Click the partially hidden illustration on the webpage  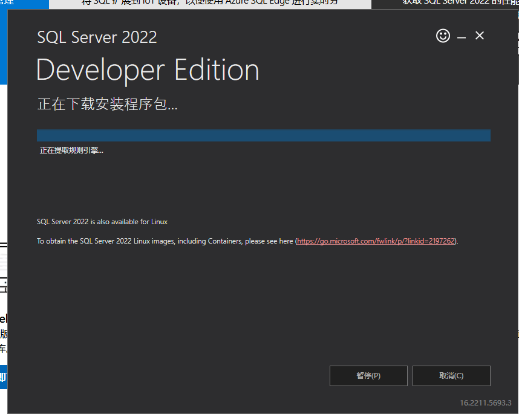(3, 266)
